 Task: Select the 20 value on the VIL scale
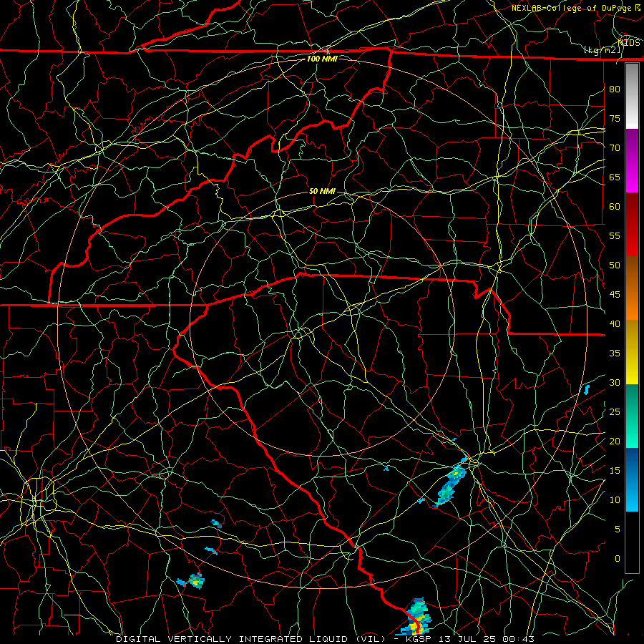(x=615, y=441)
